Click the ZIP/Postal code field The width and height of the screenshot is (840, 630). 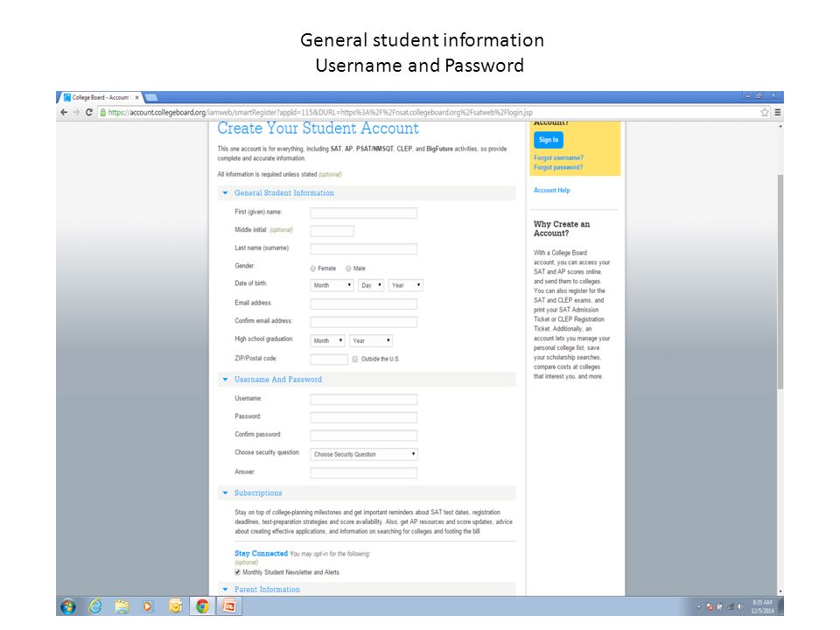pos(329,359)
